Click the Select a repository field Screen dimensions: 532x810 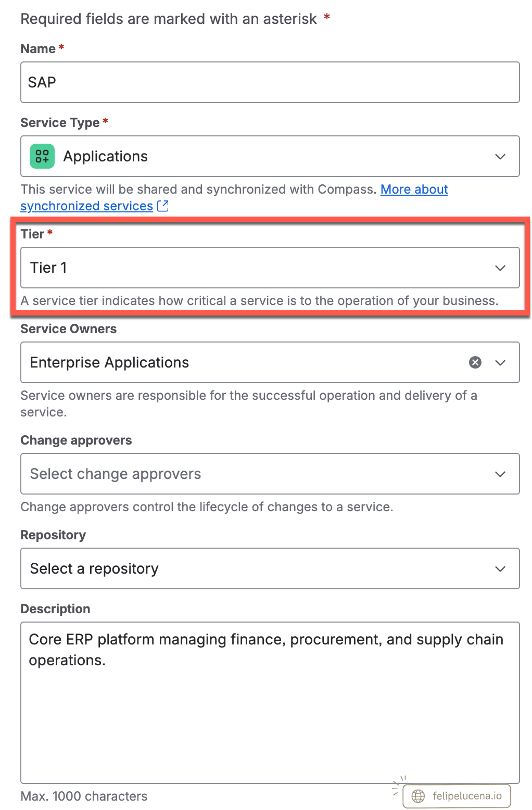(270, 568)
